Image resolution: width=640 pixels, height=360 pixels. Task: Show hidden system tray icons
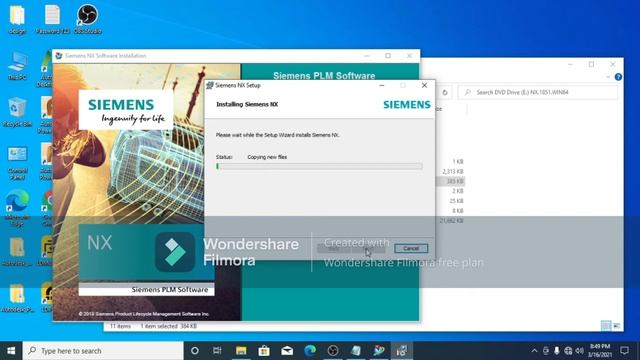pyautogui.click(x=534, y=351)
